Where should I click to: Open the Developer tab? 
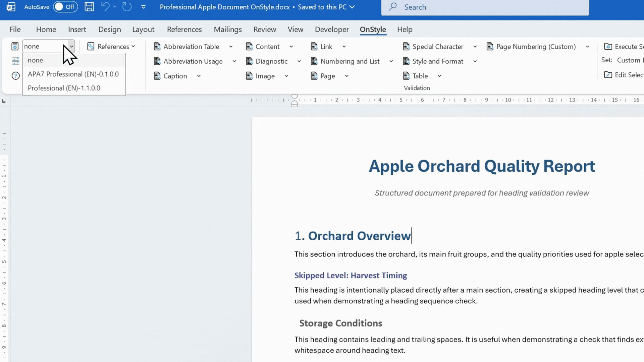(332, 29)
